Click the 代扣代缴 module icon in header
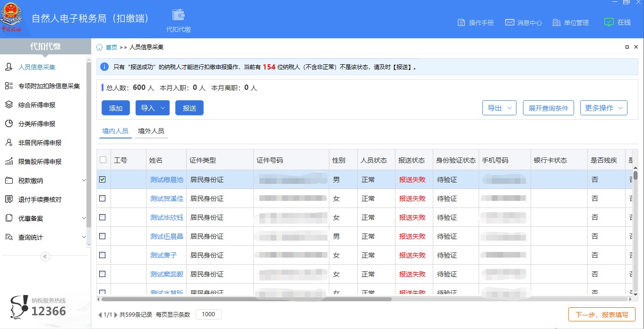 [178, 15]
